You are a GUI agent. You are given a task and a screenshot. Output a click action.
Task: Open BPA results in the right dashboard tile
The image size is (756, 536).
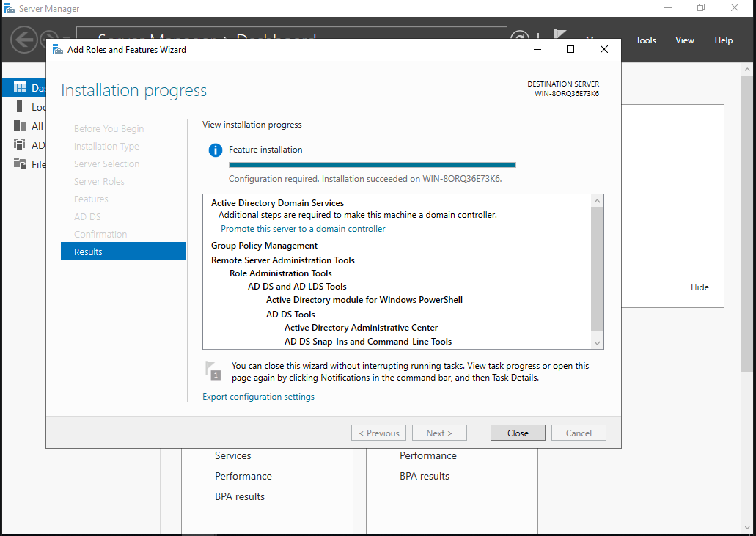coord(425,476)
